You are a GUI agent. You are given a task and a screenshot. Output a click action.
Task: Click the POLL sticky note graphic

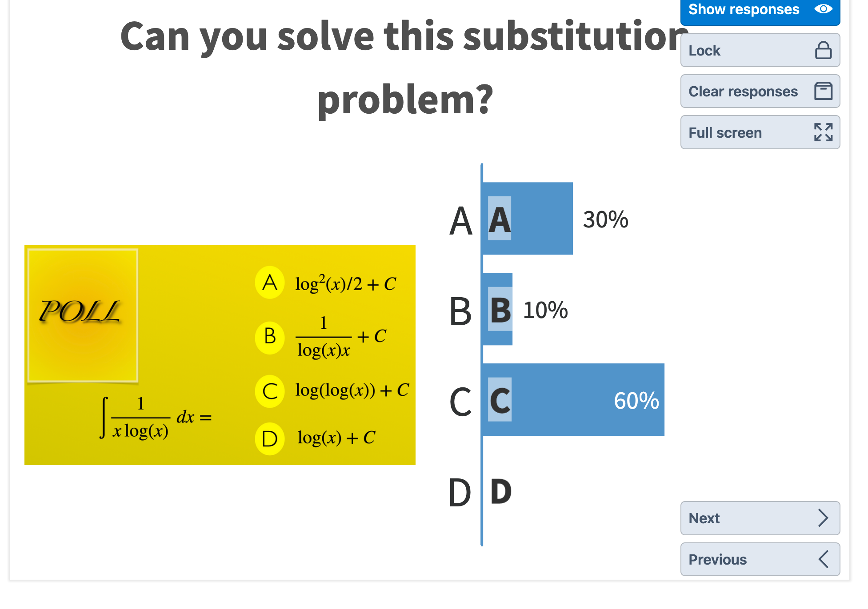click(x=83, y=315)
